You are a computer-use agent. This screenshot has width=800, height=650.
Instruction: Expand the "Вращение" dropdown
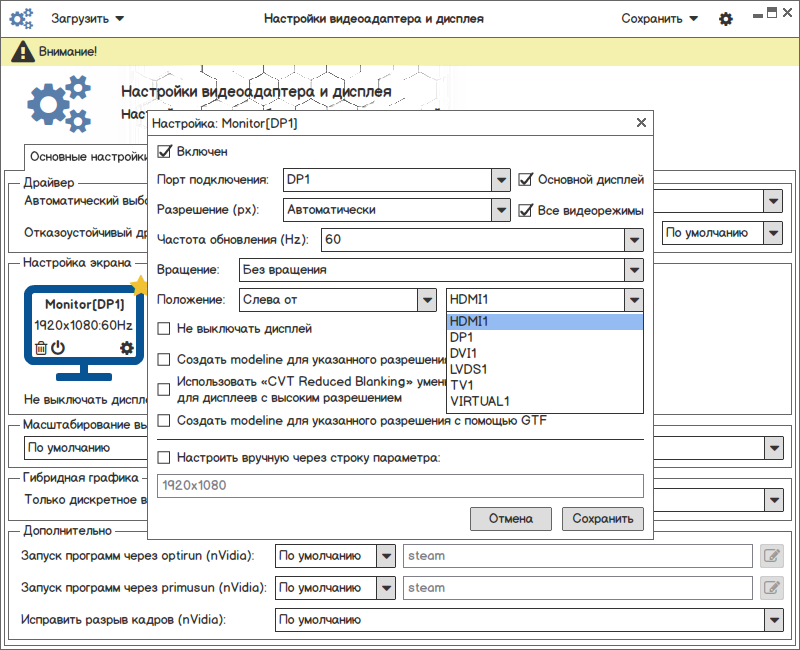tap(632, 270)
